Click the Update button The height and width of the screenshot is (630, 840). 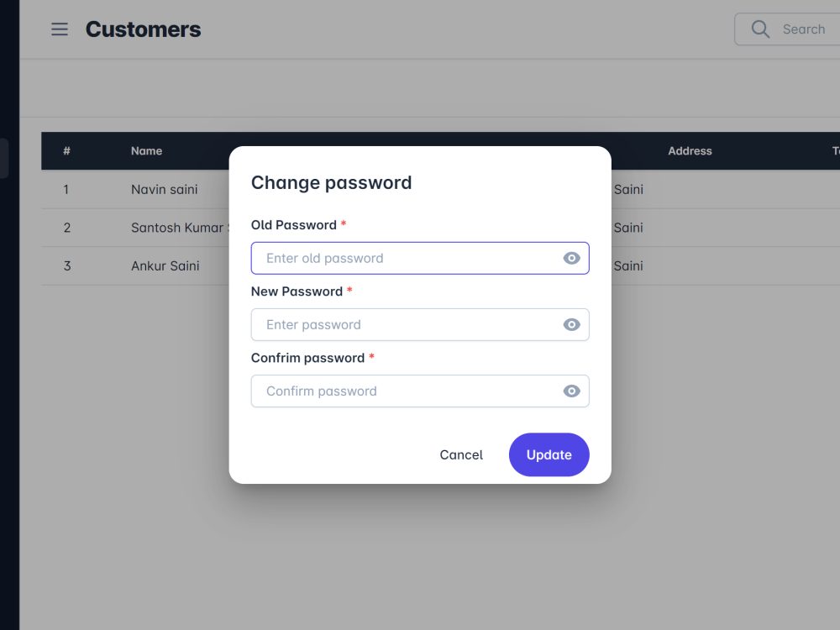pyautogui.click(x=549, y=454)
